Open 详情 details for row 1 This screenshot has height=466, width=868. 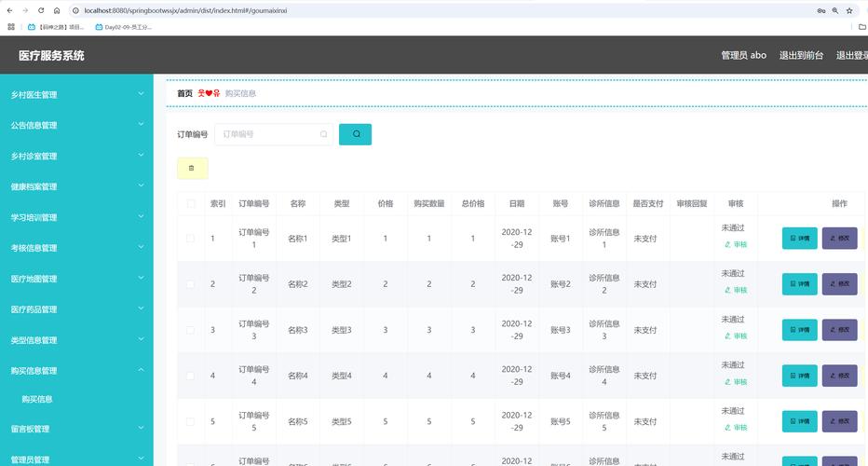click(x=799, y=239)
